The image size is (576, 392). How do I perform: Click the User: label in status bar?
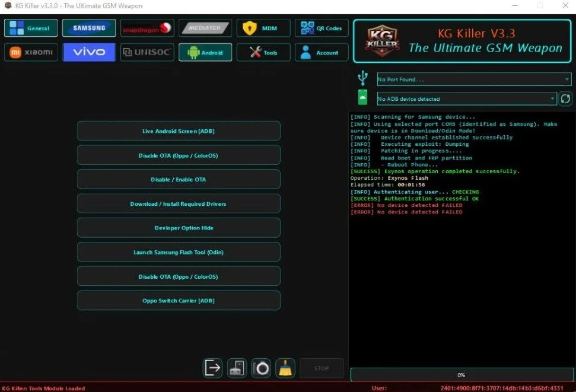(x=379, y=388)
